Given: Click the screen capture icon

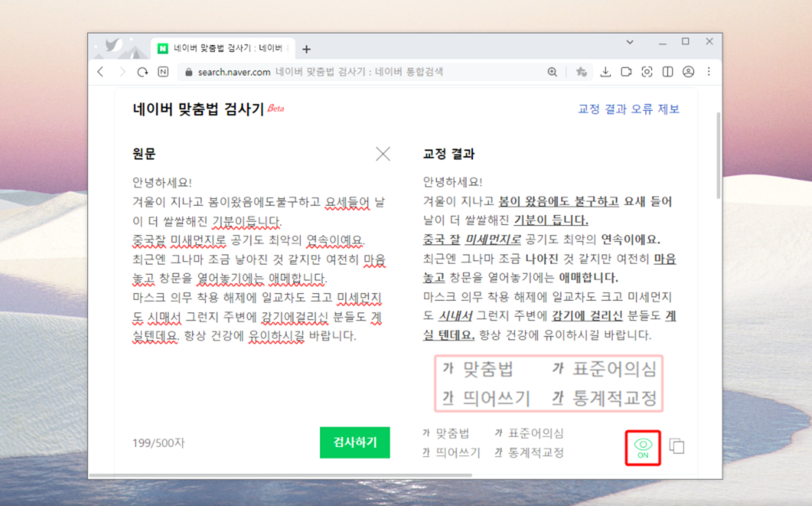Looking at the screenshot, I should point(647,72).
